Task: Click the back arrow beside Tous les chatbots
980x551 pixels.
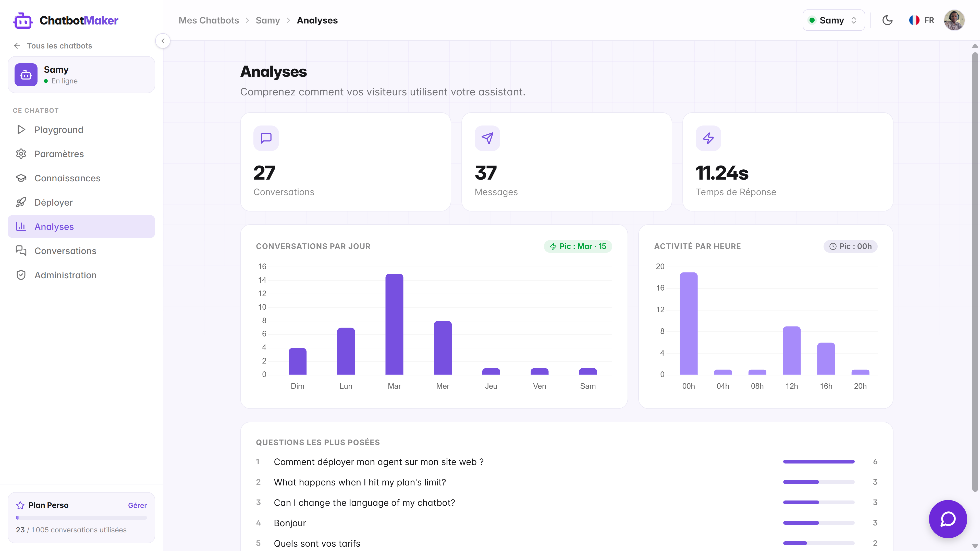Action: [x=17, y=46]
